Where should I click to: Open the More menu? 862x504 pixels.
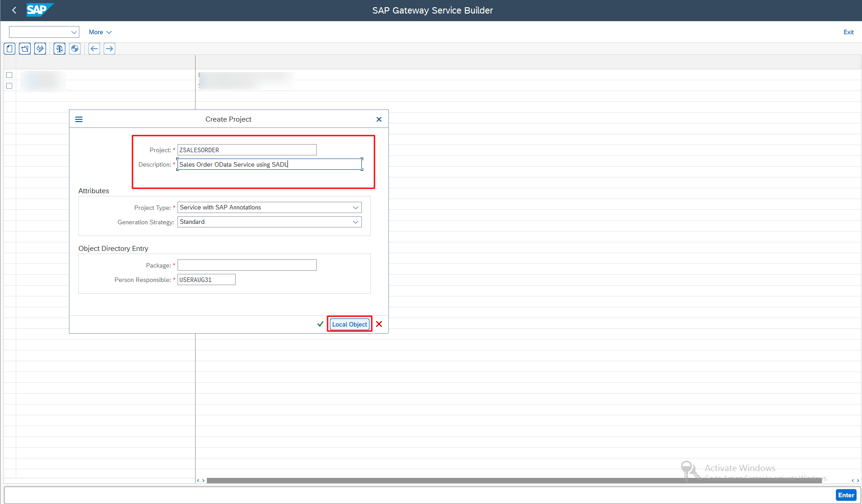(100, 32)
